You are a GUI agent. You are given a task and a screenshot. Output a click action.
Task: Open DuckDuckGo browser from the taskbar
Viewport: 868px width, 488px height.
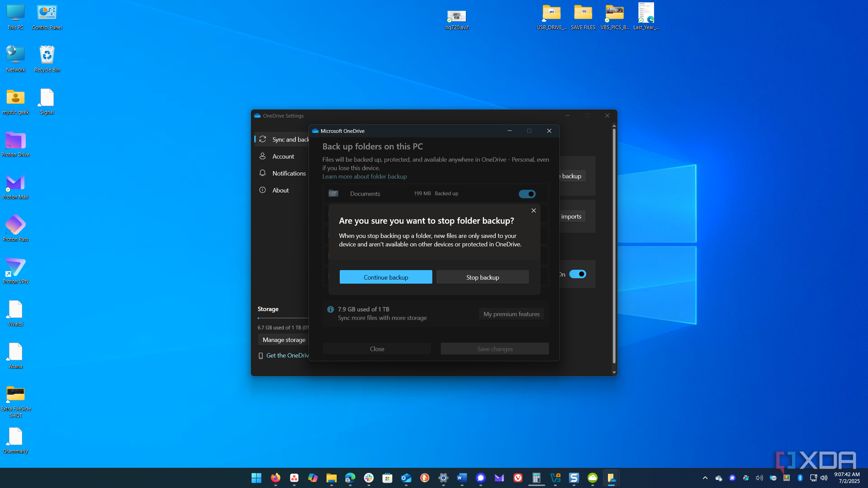click(425, 478)
